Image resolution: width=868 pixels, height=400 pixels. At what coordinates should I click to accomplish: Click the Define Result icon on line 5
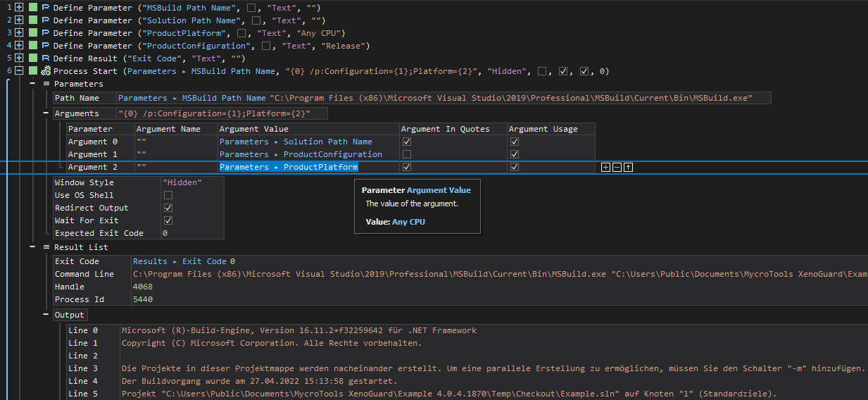pyautogui.click(x=46, y=58)
